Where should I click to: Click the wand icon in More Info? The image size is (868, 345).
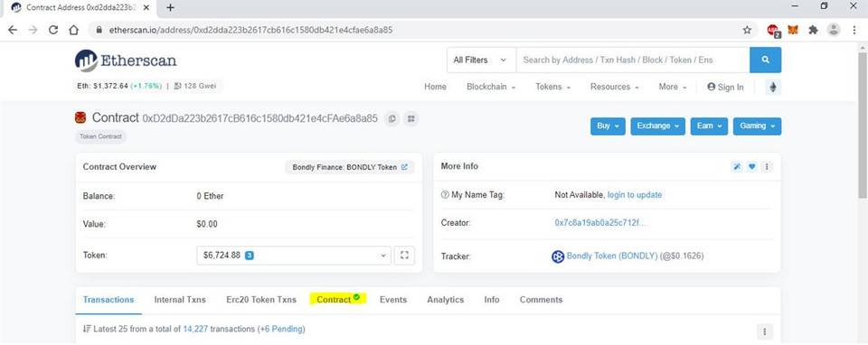click(x=737, y=166)
